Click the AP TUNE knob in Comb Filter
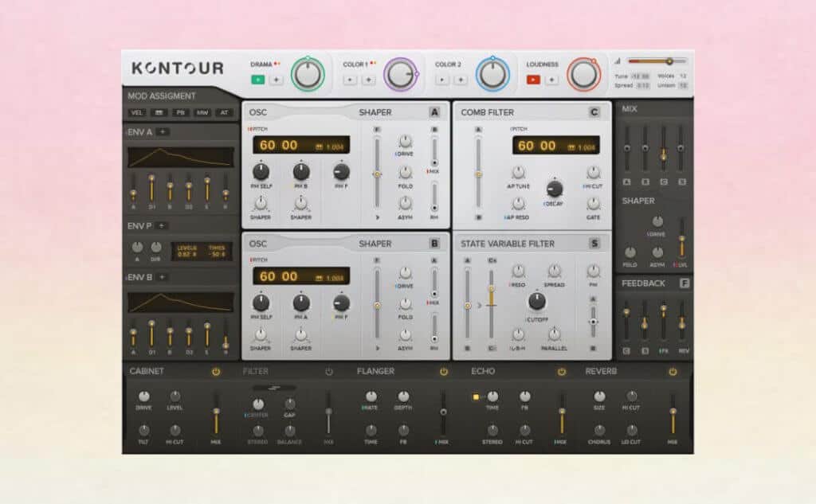816x504 pixels. click(518, 172)
